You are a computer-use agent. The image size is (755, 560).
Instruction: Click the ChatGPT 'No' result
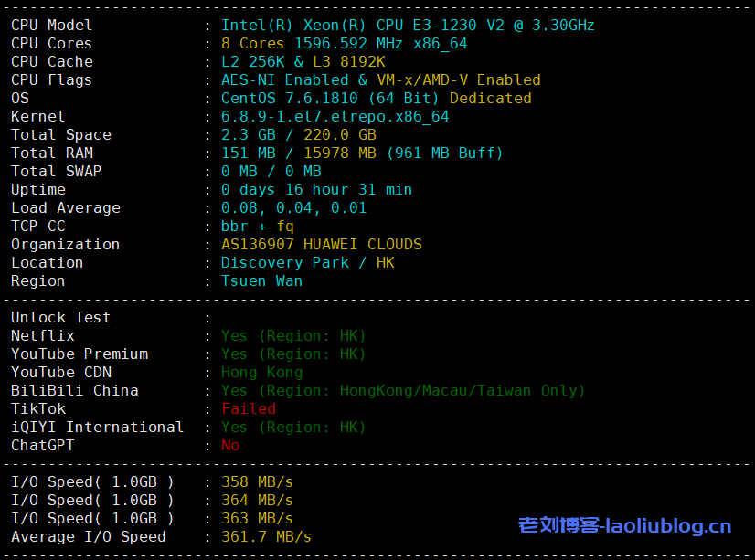click(229, 446)
